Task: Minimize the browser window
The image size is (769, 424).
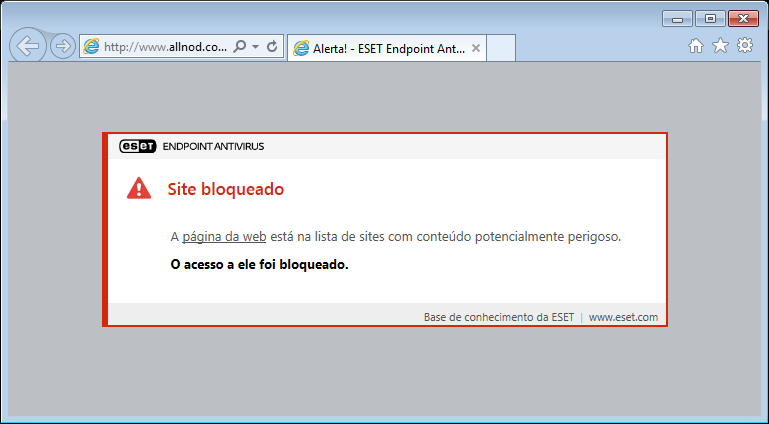Action: point(677,19)
